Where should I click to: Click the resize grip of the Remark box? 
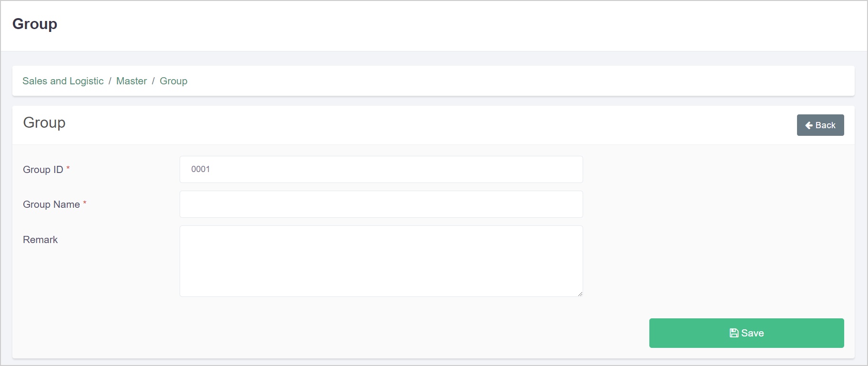point(580,294)
